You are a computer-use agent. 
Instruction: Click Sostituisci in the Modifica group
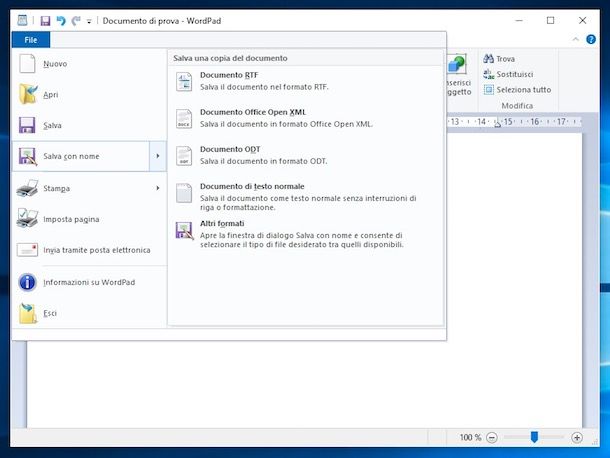[x=508, y=74]
